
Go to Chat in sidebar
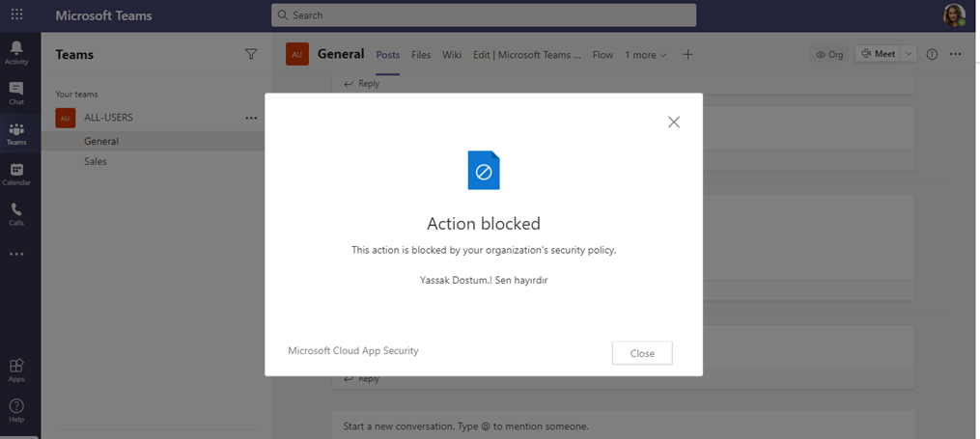click(x=16, y=93)
